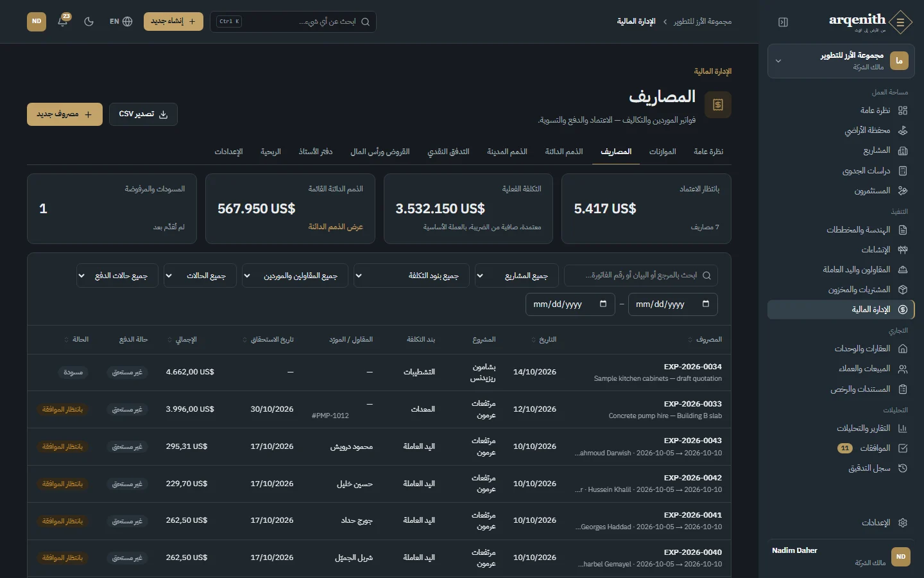Expand the مجموعة الأرز للتطوير company switcher

[x=841, y=61]
